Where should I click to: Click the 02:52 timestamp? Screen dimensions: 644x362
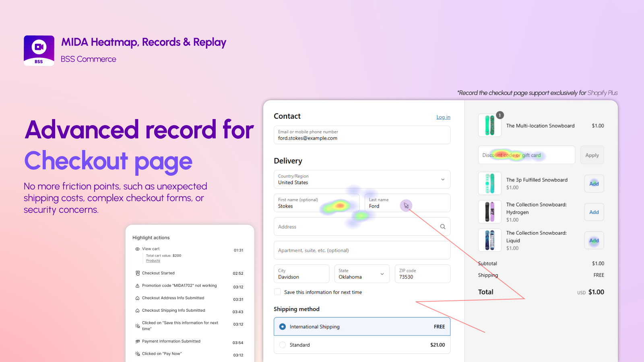click(238, 274)
